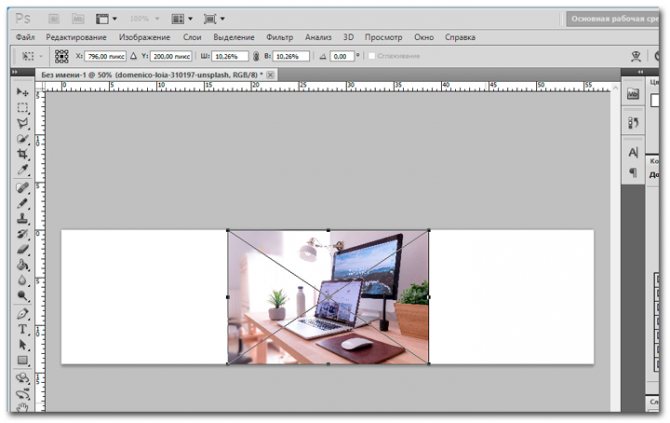
Task: Select the Rectangle shape tool
Action: [x=22, y=360]
